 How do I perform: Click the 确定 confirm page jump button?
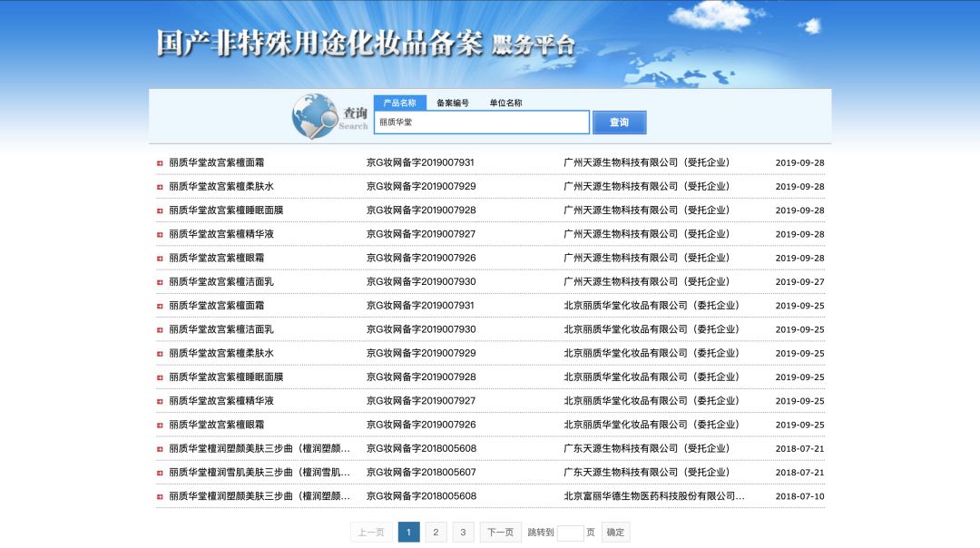click(615, 533)
